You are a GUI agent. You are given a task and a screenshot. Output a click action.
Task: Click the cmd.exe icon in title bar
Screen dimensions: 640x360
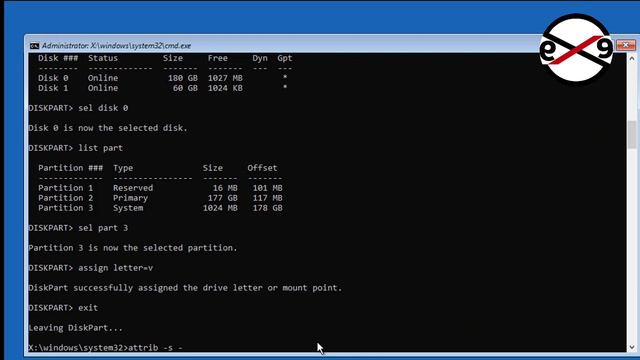point(34,46)
